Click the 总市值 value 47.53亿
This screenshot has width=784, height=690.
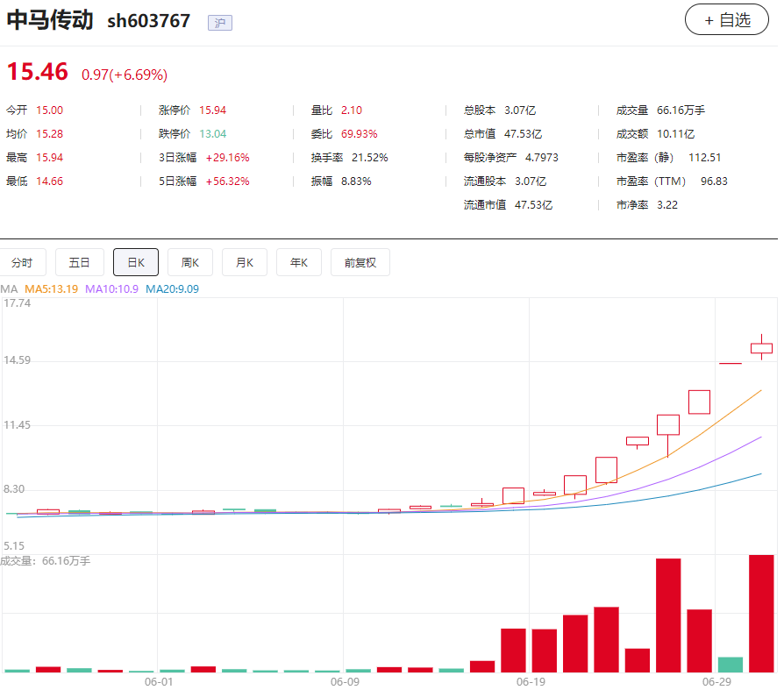coord(523,134)
